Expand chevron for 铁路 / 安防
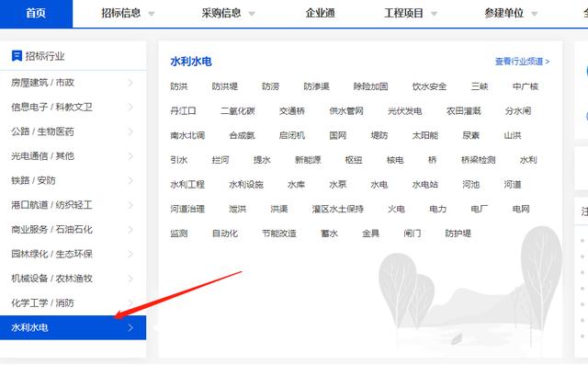This screenshot has height=365, width=588. tap(130, 180)
